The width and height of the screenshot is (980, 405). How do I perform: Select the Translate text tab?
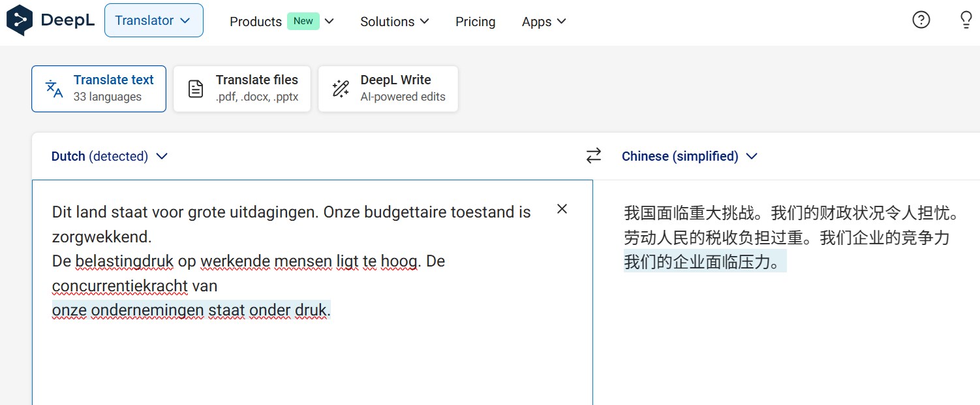(x=99, y=89)
